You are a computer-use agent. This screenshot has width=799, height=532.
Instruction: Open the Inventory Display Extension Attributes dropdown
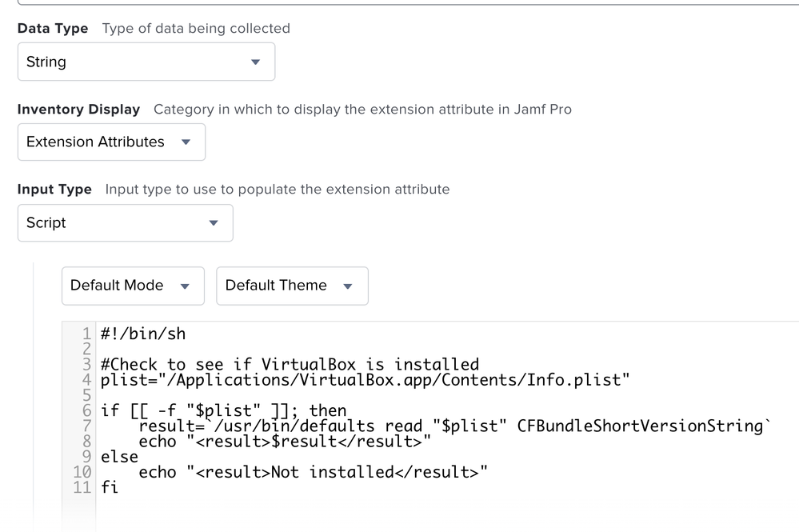pyautogui.click(x=112, y=142)
